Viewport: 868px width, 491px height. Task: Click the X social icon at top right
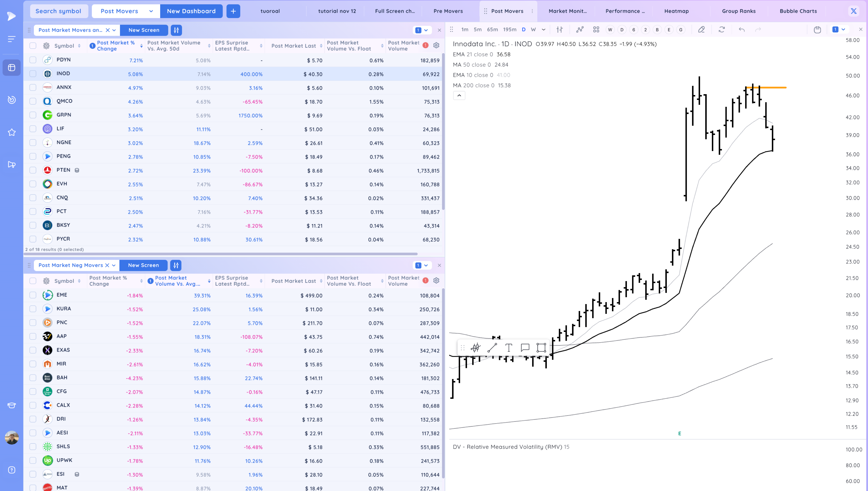(x=853, y=11)
